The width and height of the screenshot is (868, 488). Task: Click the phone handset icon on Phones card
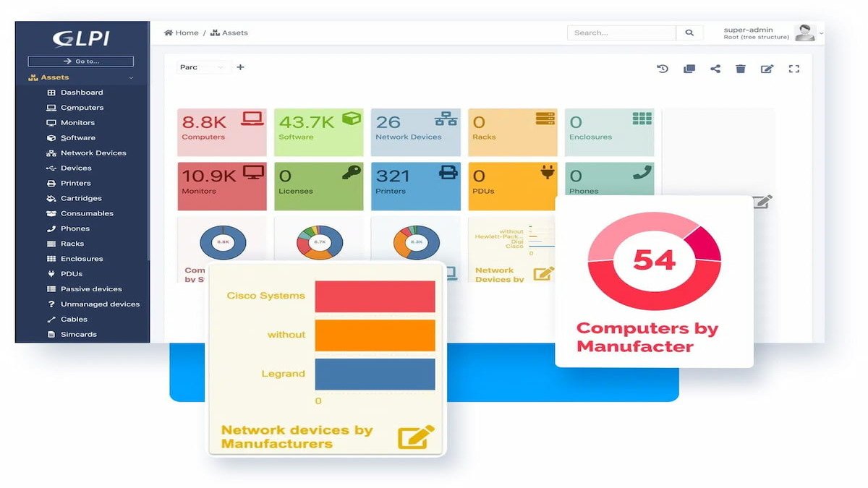click(642, 172)
